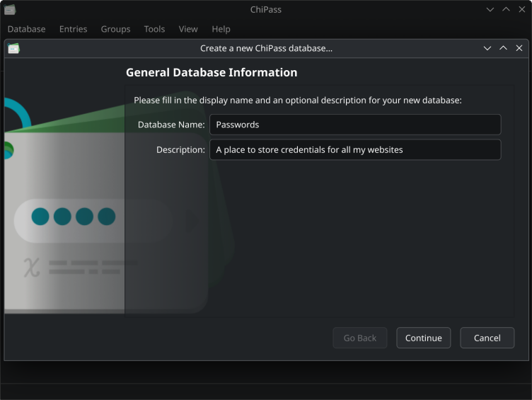Focus the Database Name input field
The image size is (532, 400).
tap(355, 125)
